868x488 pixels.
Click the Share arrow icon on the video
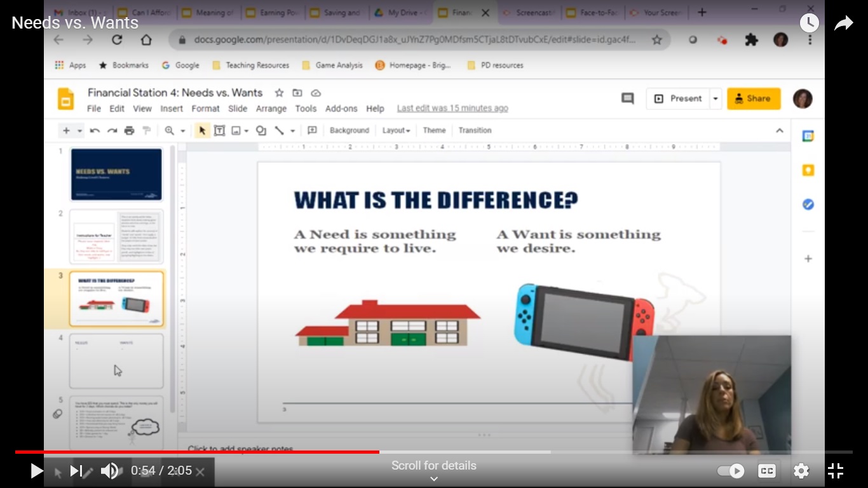coord(843,24)
